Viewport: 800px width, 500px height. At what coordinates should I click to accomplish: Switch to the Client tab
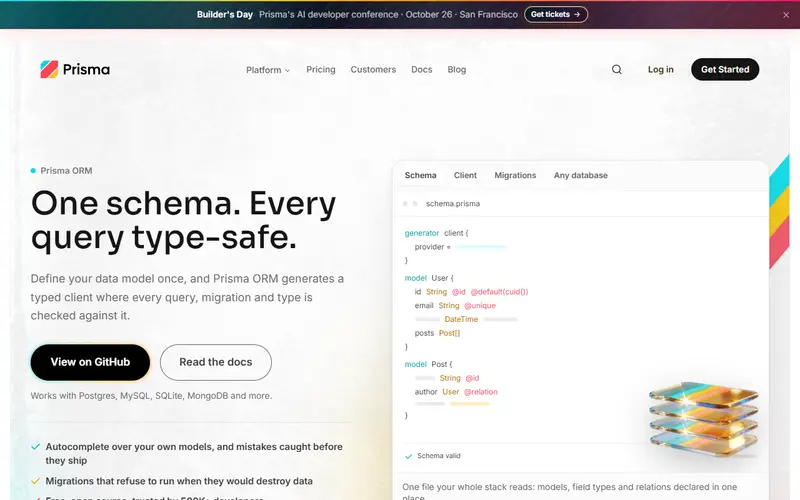465,175
